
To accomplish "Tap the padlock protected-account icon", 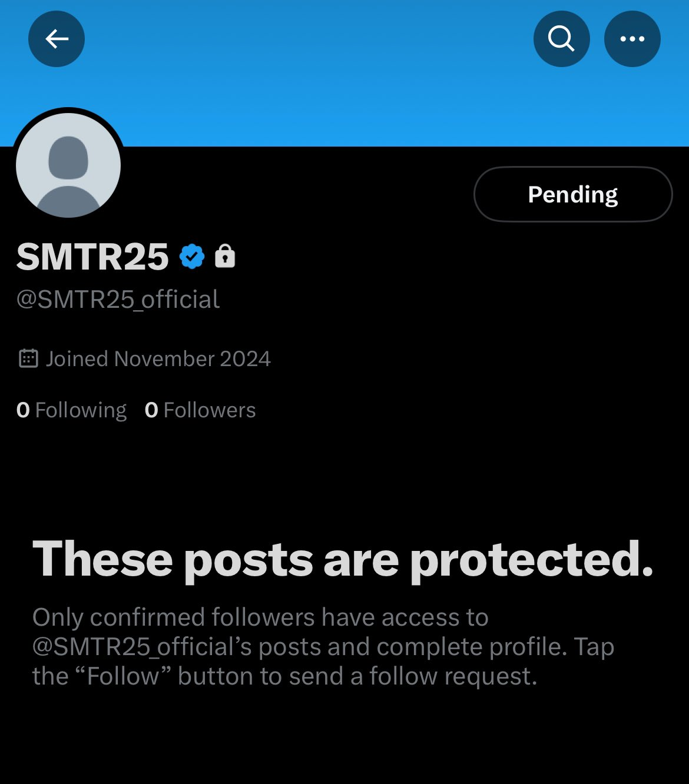I will (225, 257).
